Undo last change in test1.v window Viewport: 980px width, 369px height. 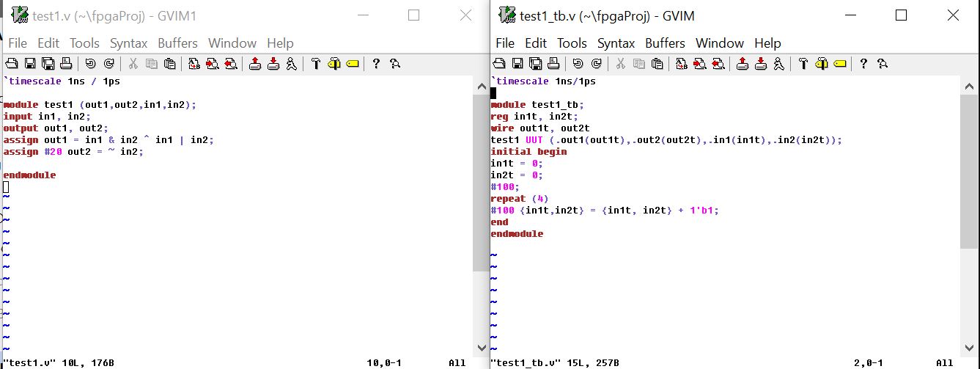pos(91,64)
